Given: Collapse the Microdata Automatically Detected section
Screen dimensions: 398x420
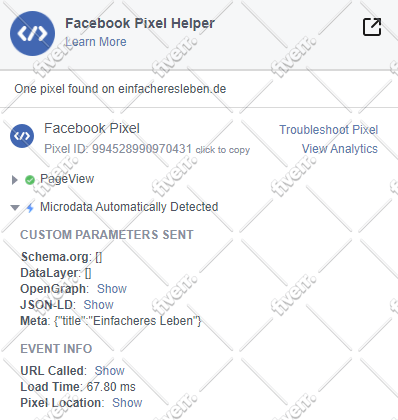Looking at the screenshot, I should click(15, 208).
